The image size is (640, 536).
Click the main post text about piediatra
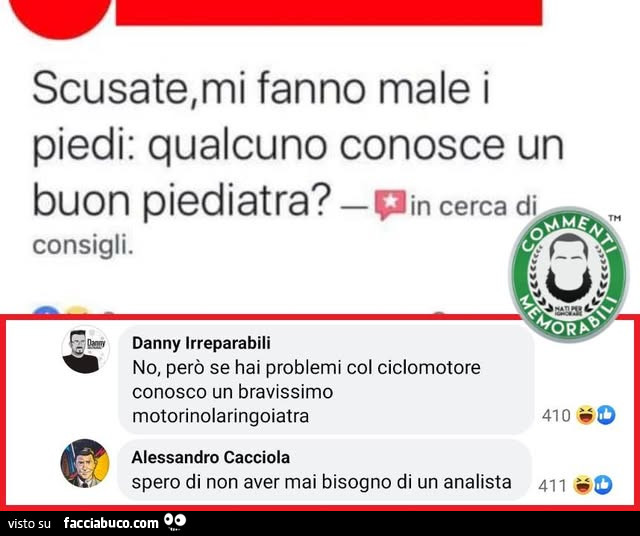coord(298,145)
